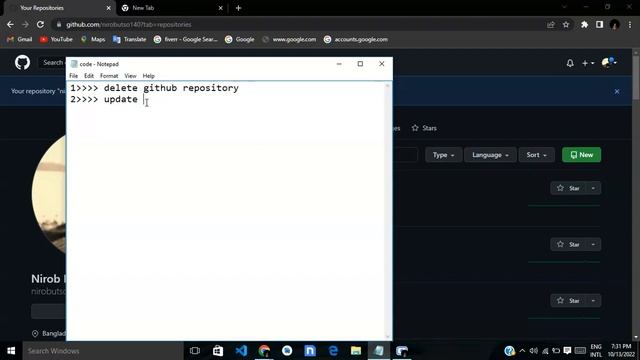Go back in Chrome

(x=10, y=24)
